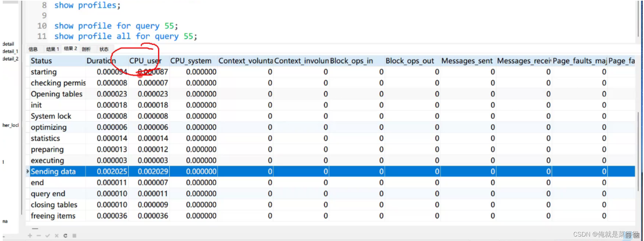
Task: Switch to the 结果 1 tab
Action: click(53, 49)
